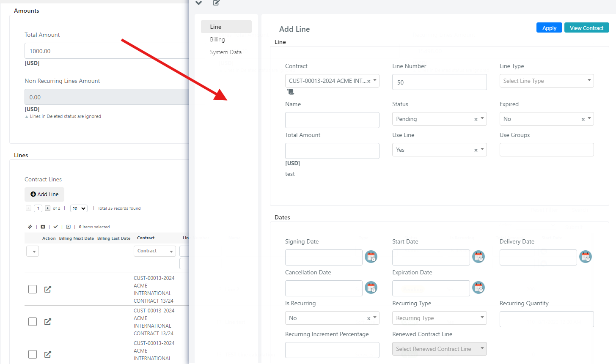Image resolution: width=616 pixels, height=364 pixels.
Task: Clear the Pending Status value with its x
Action: pyautogui.click(x=476, y=119)
